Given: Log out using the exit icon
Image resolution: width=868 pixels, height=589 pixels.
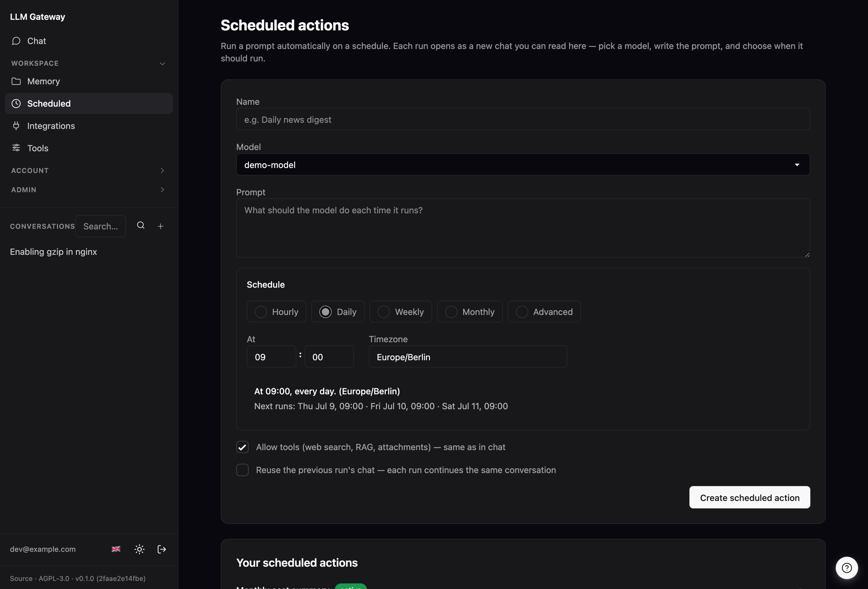Looking at the screenshot, I should [162, 549].
